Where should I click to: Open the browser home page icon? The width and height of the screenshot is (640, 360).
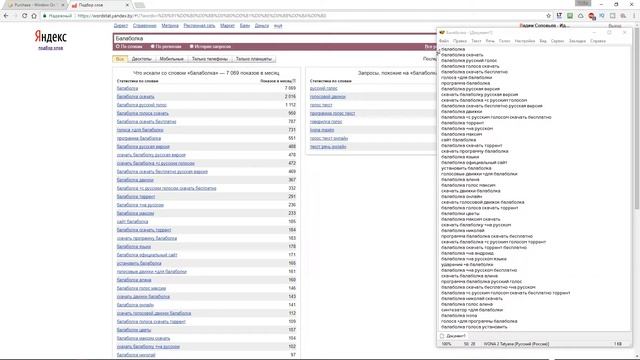34,16
